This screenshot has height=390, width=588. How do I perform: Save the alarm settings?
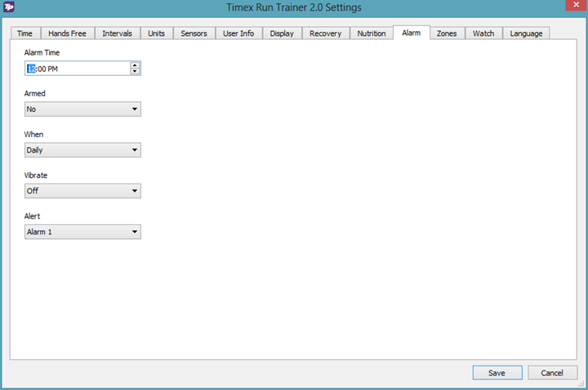(497, 373)
